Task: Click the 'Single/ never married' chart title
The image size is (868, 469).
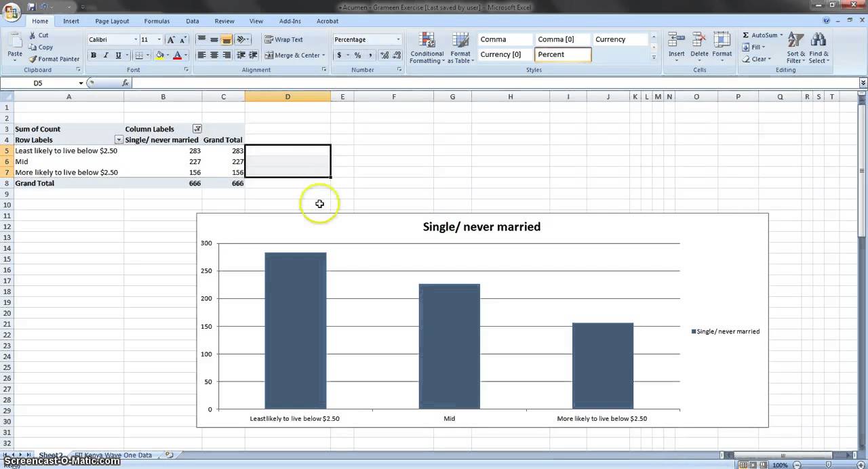Action: (481, 227)
